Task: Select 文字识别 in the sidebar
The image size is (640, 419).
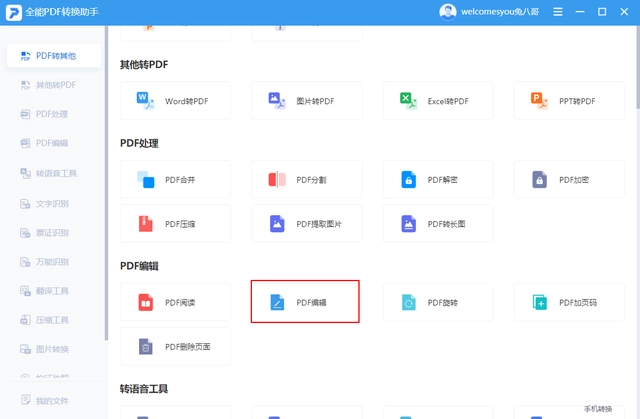Action: tap(54, 204)
